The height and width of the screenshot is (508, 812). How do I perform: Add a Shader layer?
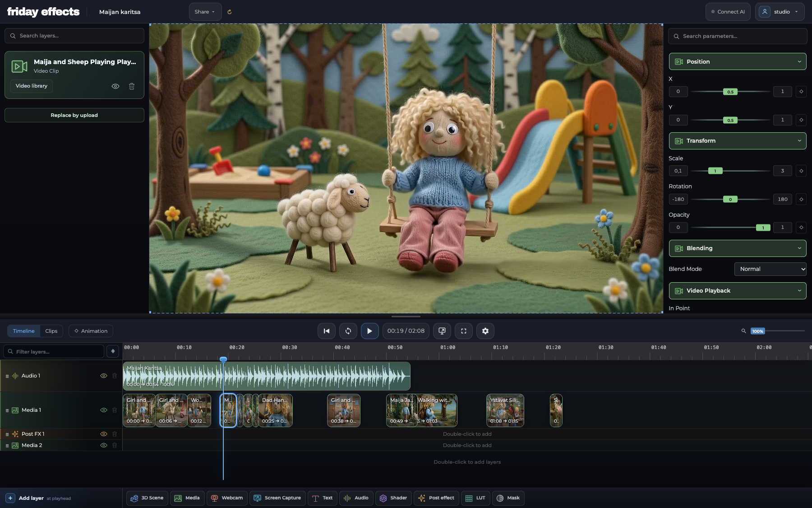tap(393, 498)
